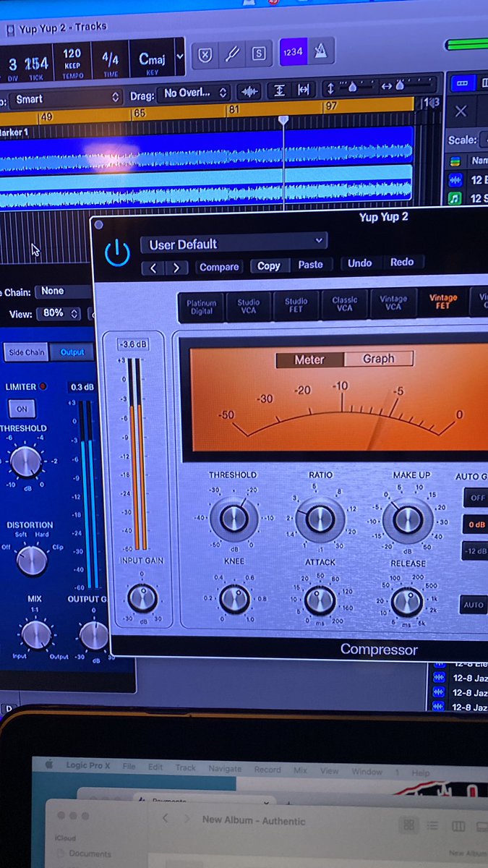Click the Undo button in plugin header
This screenshot has height=868, width=488.
359,263
